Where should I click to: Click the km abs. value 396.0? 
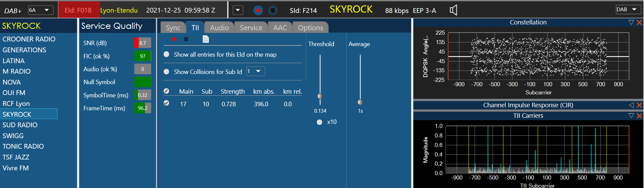coord(261,104)
